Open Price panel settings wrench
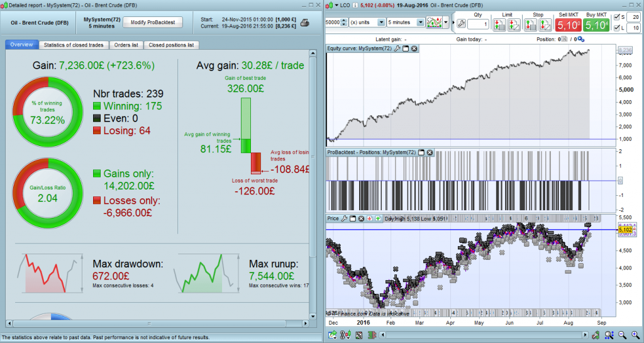This screenshot has height=343, width=644. click(x=344, y=218)
